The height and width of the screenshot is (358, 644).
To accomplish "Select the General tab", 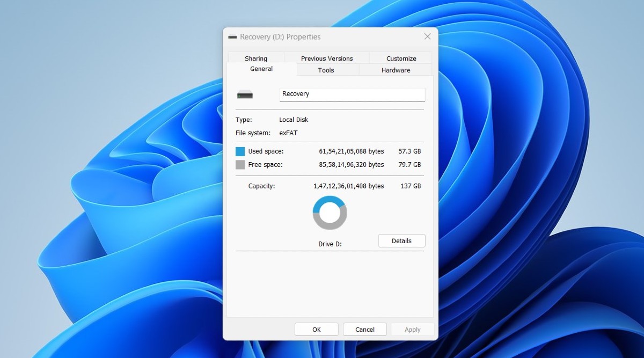I will tap(261, 69).
